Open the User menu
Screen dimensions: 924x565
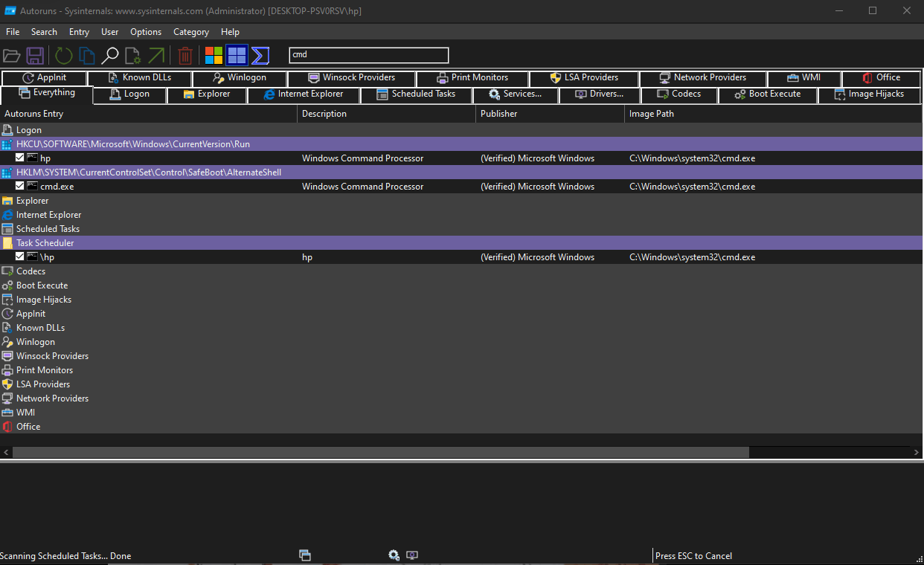click(110, 32)
